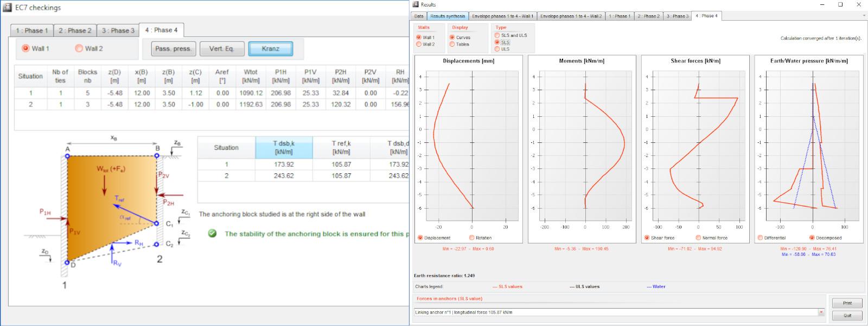
Task: Click P2H value 32.84
Action: (x=341, y=93)
